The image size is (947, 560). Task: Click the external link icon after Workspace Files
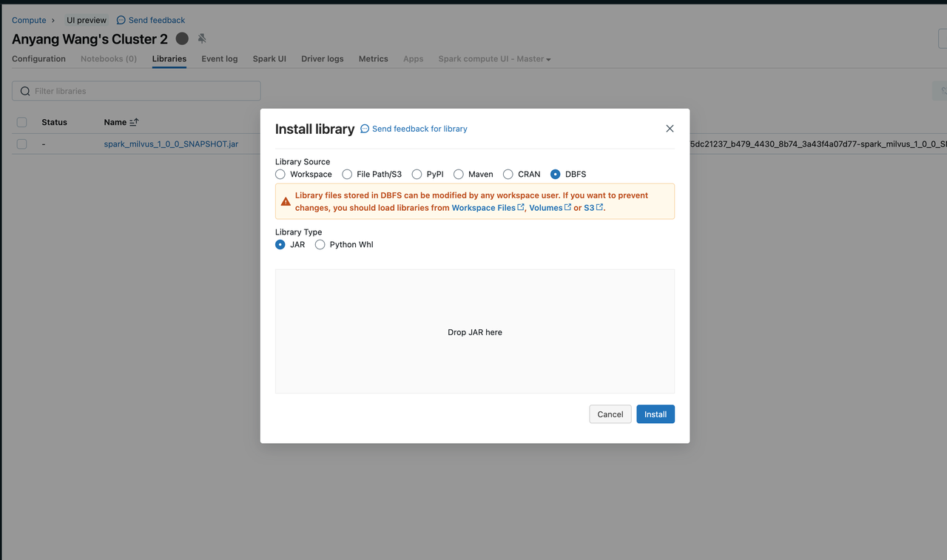click(x=520, y=207)
